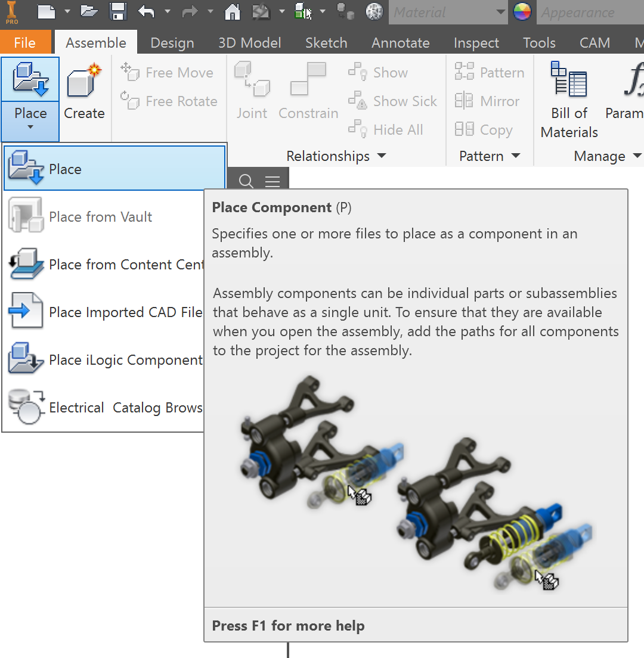Switch to the Sketch tab

pos(326,42)
